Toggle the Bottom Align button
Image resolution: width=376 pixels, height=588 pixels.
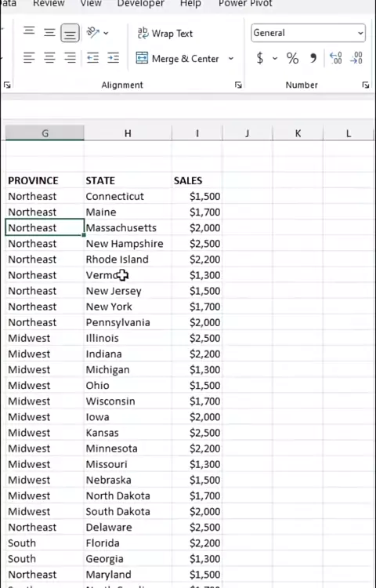pyautogui.click(x=70, y=33)
